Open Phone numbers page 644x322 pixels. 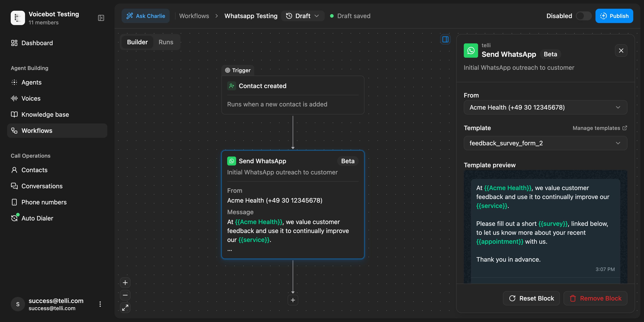pos(57,202)
